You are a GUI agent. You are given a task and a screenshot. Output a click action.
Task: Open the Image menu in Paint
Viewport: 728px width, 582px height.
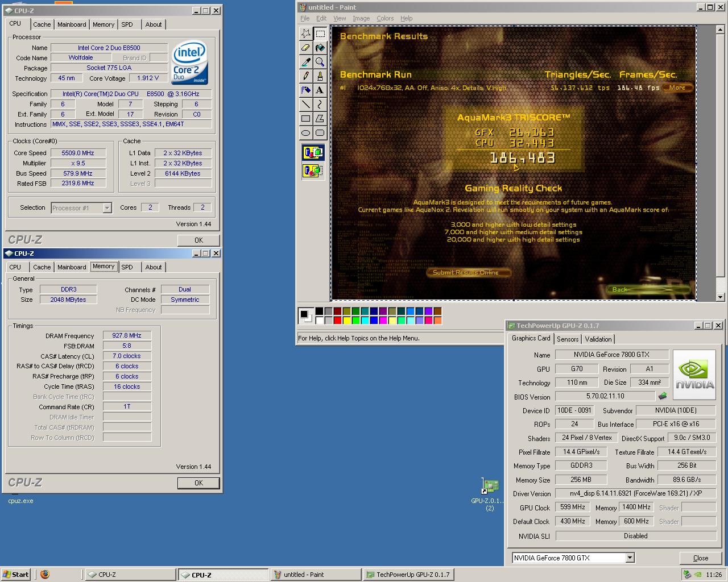(x=361, y=18)
